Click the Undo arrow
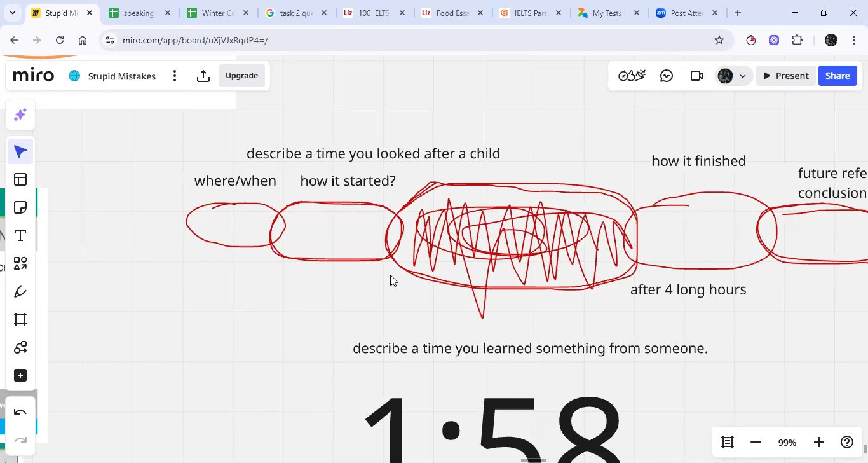Image resolution: width=868 pixels, height=463 pixels. click(20, 412)
